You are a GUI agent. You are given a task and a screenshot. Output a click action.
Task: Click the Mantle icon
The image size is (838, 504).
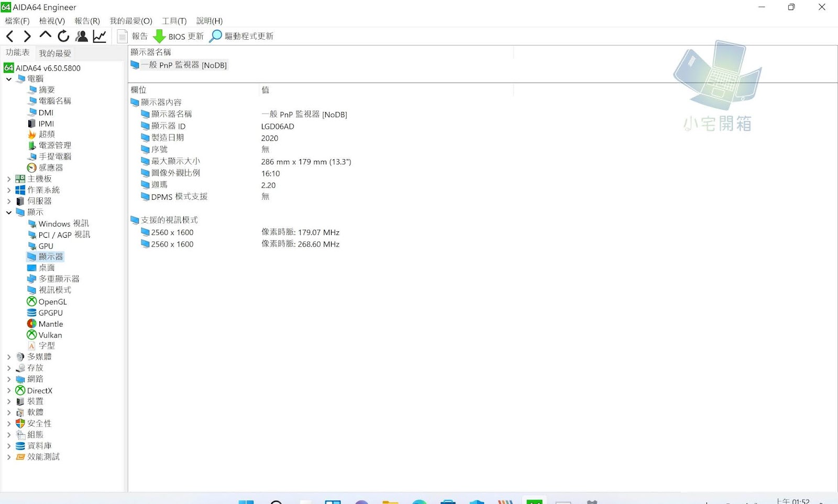coord(32,324)
